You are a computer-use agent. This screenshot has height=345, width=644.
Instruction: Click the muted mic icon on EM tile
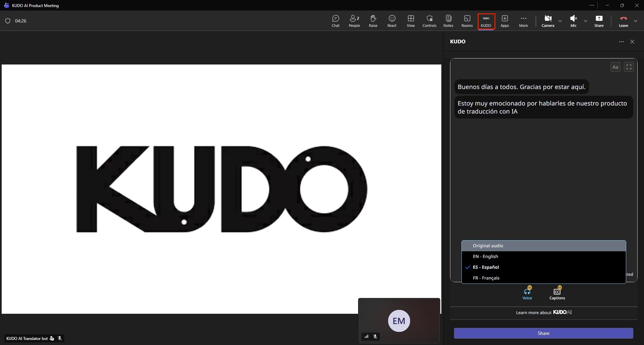point(375,336)
